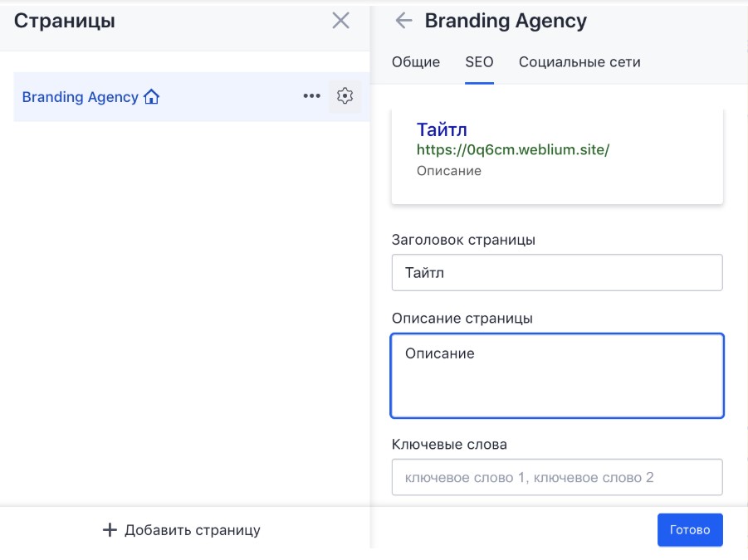Select the SEO tab
Viewport: 748px width, 560px height.
pyautogui.click(x=479, y=62)
